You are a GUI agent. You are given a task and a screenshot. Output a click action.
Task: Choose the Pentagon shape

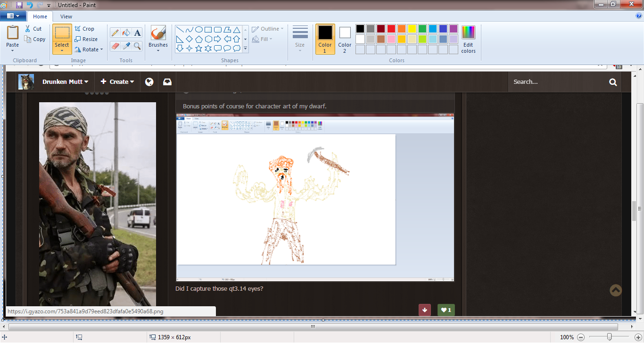(x=199, y=39)
